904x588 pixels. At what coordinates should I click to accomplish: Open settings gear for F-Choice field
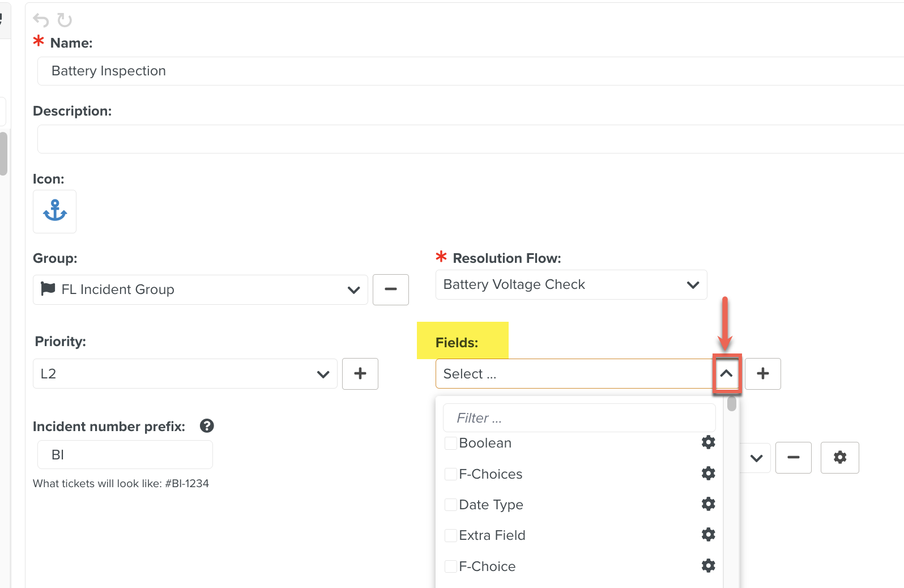pos(708,566)
